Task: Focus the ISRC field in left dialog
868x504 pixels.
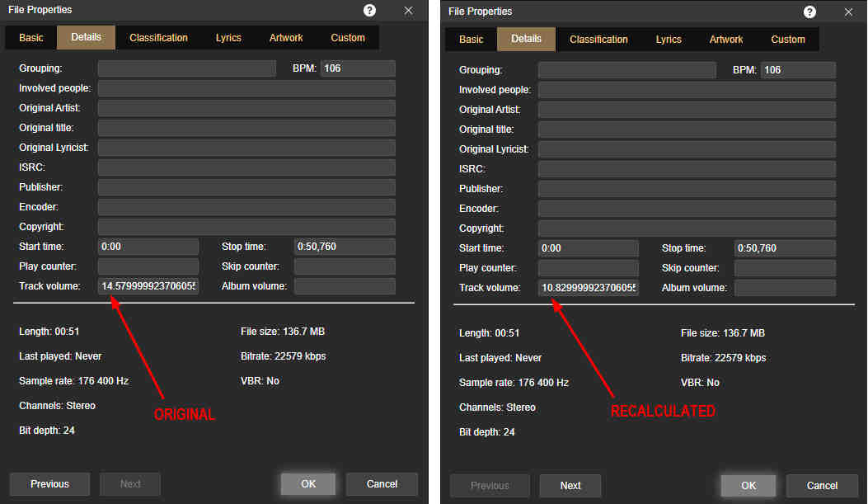Action: pyautogui.click(x=246, y=167)
